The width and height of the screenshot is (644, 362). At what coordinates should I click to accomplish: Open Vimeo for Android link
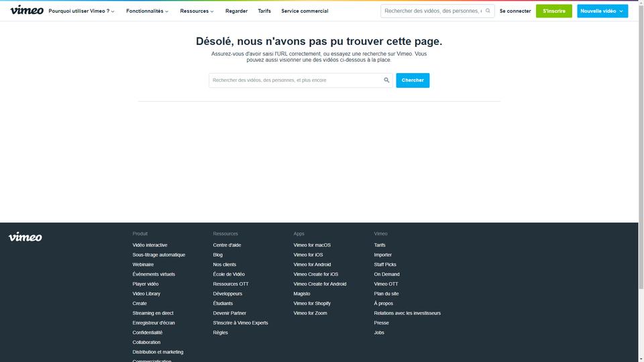click(312, 265)
